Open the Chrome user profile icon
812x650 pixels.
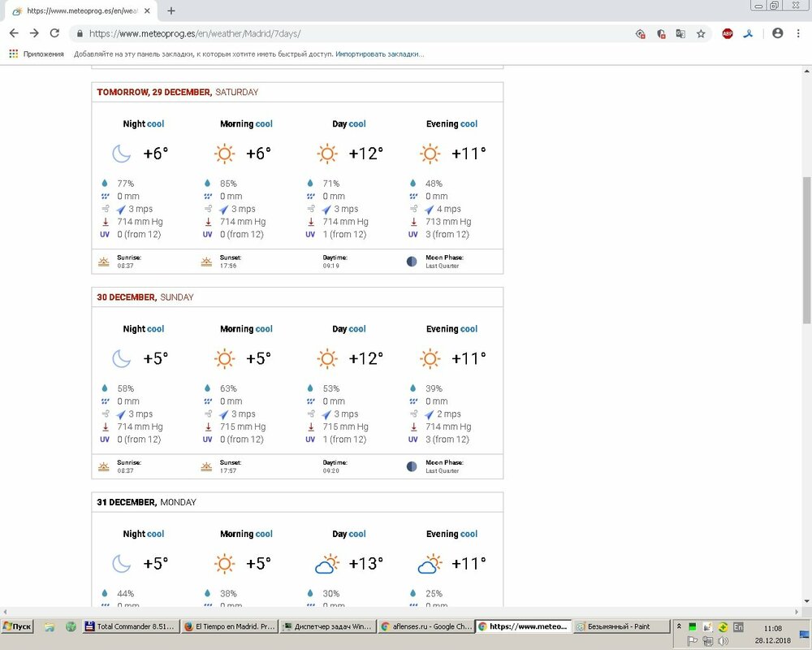tap(777, 33)
